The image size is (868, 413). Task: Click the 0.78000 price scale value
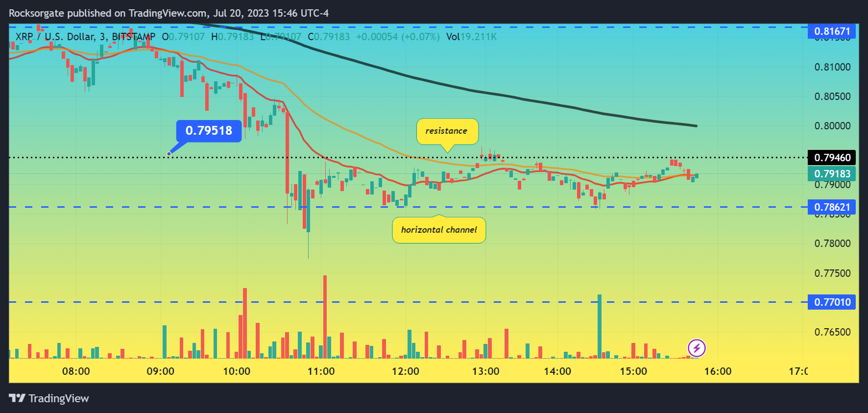click(x=832, y=243)
